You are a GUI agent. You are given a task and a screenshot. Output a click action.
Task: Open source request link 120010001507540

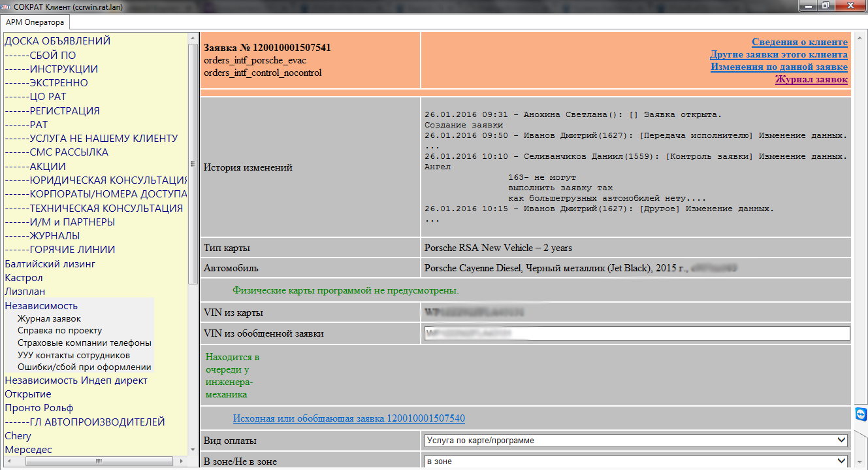point(349,418)
